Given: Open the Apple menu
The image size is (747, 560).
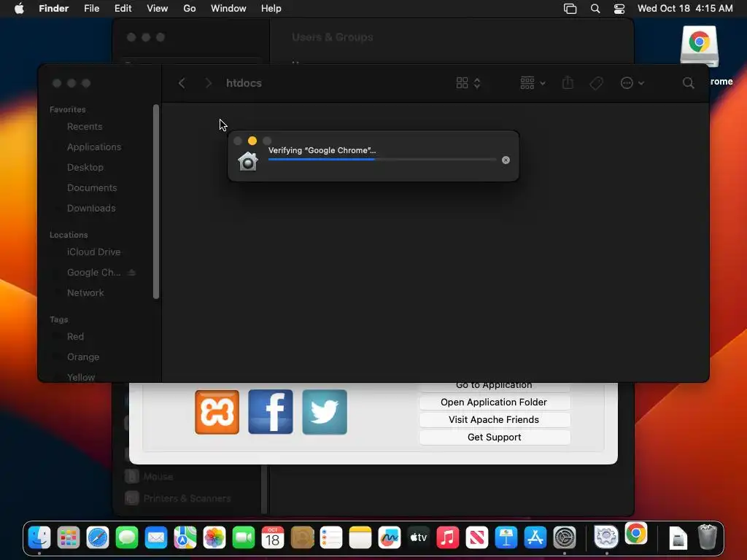Looking at the screenshot, I should coord(19,9).
